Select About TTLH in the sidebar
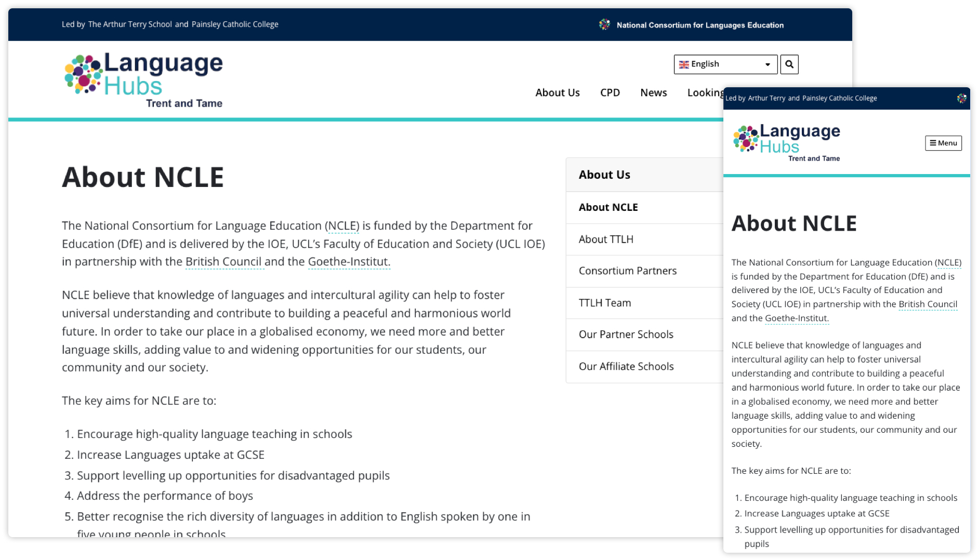The width and height of the screenshot is (978, 560). pos(644,239)
